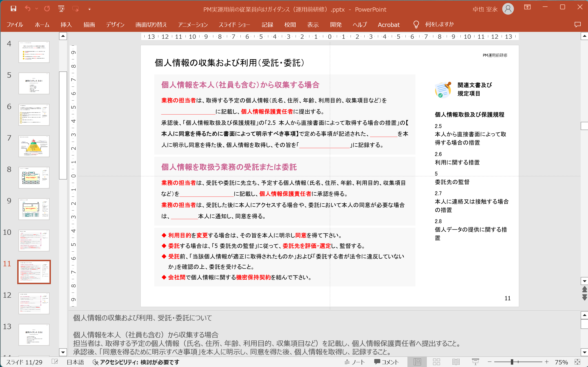
Task: Click スライド 11/29 status indicator
Action: click(24, 362)
